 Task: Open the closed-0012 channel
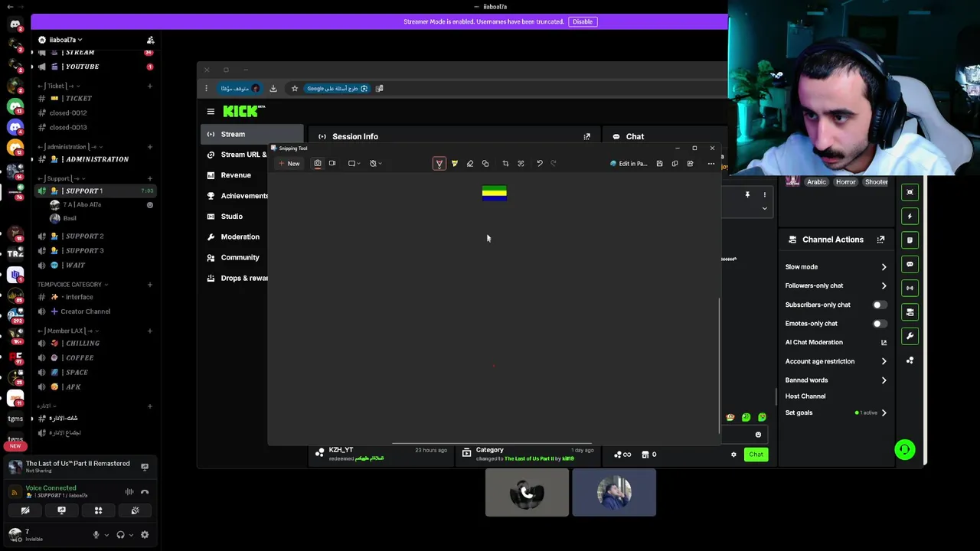tap(68, 112)
